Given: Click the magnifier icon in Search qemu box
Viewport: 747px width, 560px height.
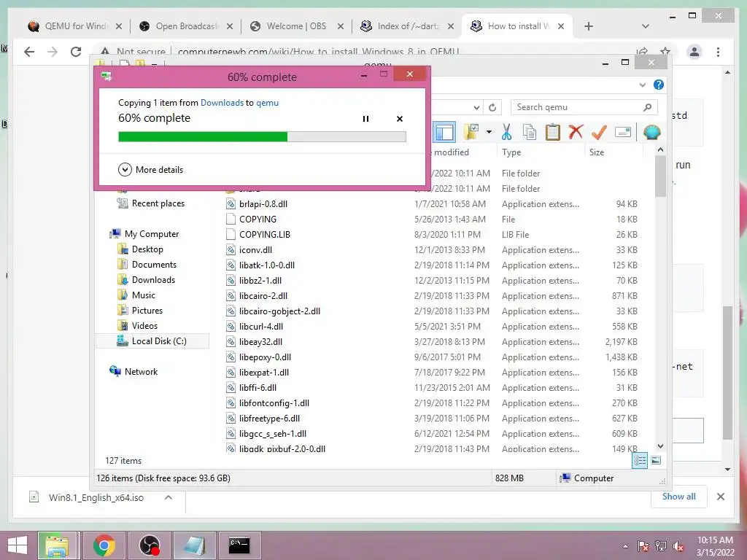Looking at the screenshot, I should coord(647,108).
